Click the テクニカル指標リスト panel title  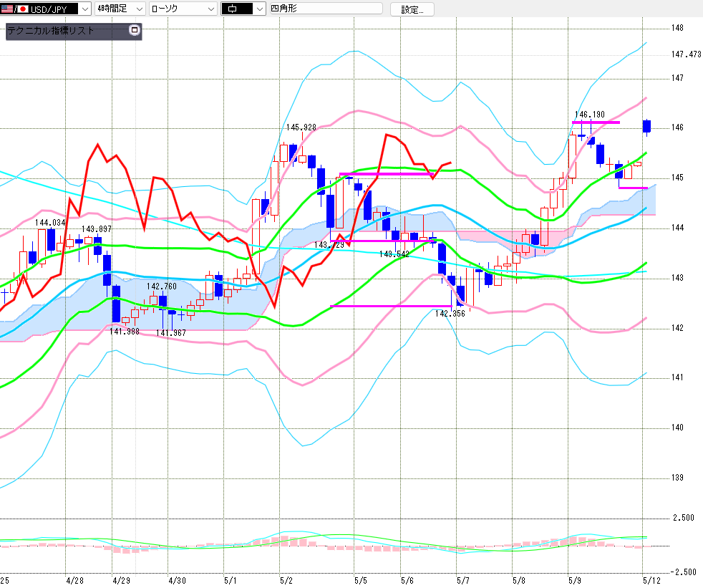coord(51,31)
